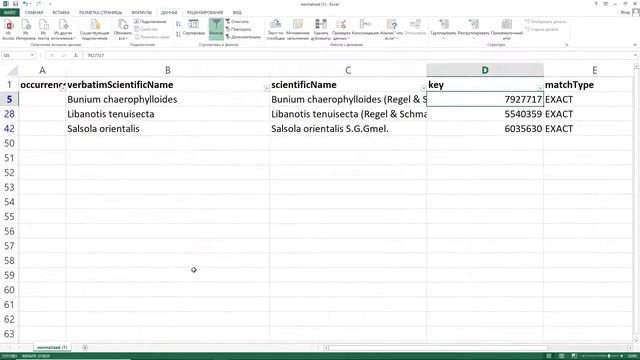Save the workbook from Quick Access
Viewport: 640px width, 360px height.
(15, 4)
